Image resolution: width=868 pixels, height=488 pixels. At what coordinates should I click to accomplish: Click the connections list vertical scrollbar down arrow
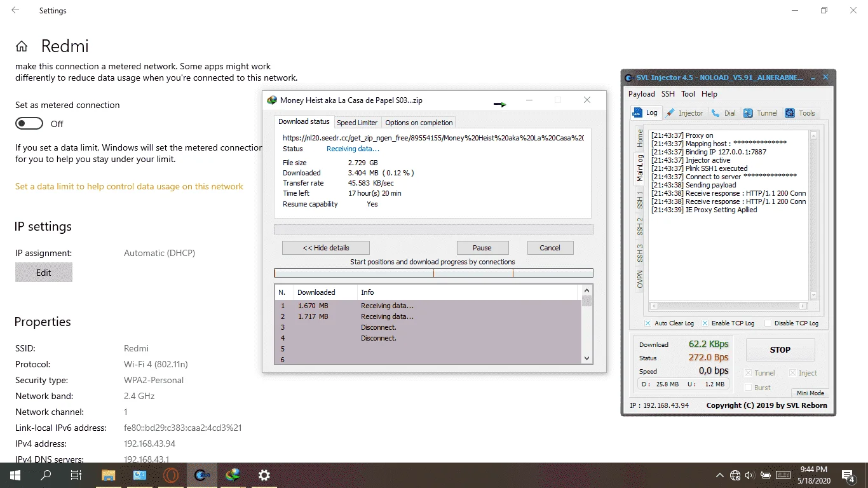coord(587,358)
